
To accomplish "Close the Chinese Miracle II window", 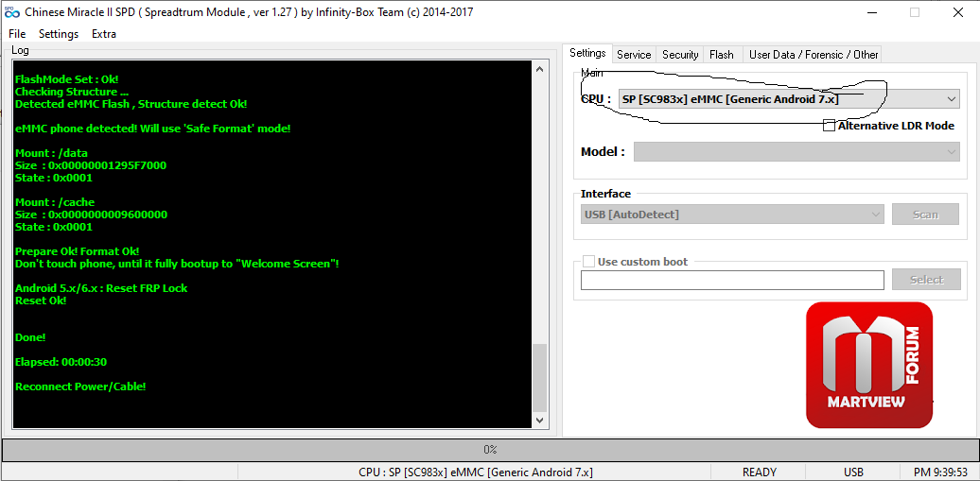I will (x=957, y=12).
